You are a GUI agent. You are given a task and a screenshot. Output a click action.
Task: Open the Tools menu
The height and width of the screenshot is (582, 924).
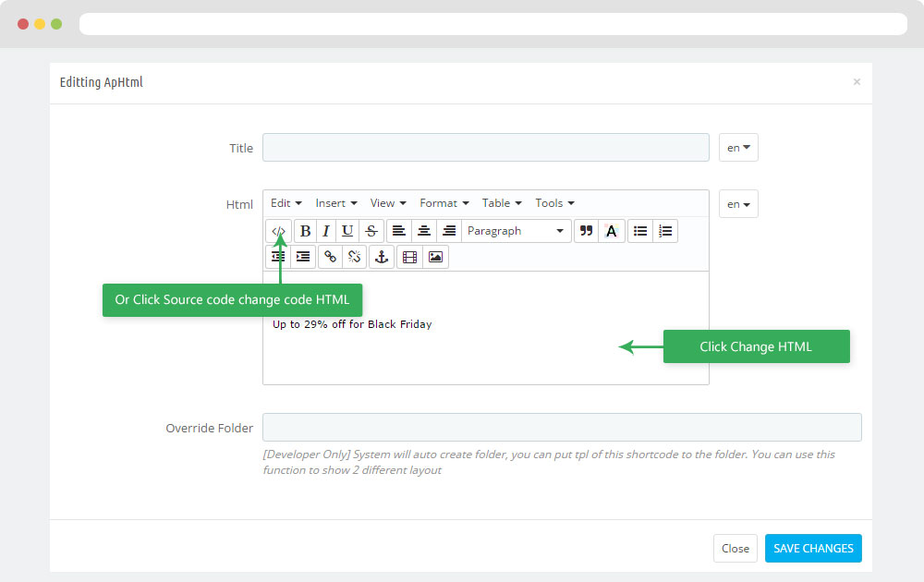[x=554, y=203]
